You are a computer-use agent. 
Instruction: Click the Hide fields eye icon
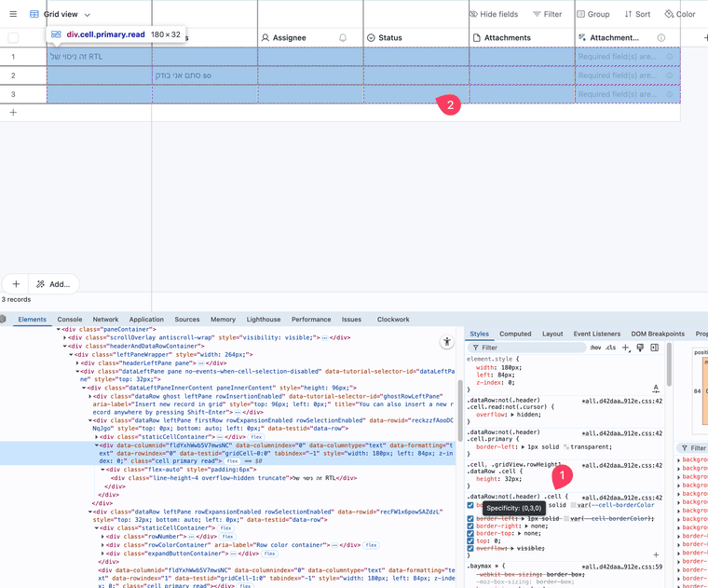tap(473, 15)
